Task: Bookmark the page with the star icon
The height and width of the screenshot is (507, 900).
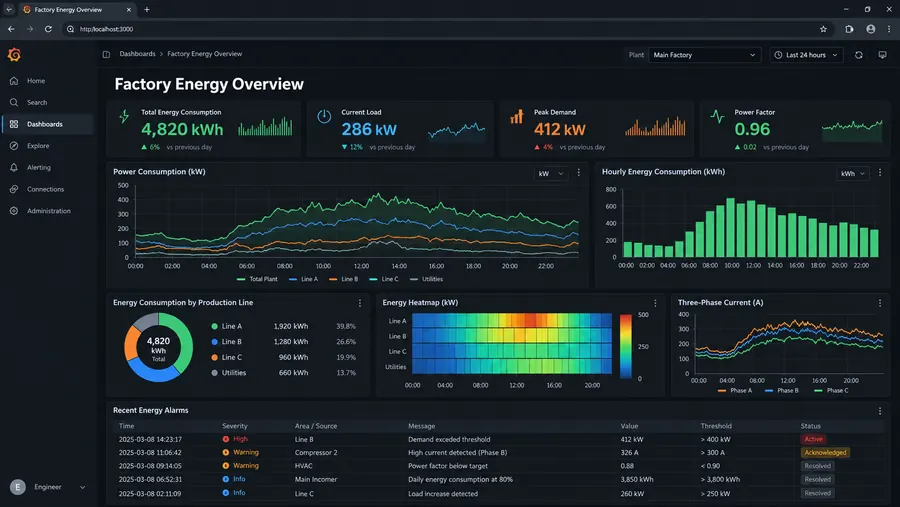Action: 823,29
